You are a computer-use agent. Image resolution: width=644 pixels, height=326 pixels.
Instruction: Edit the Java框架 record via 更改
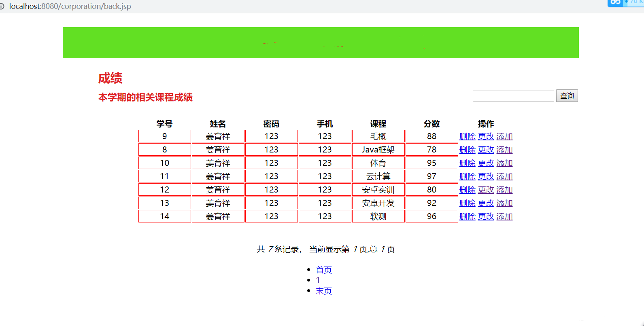tap(486, 150)
